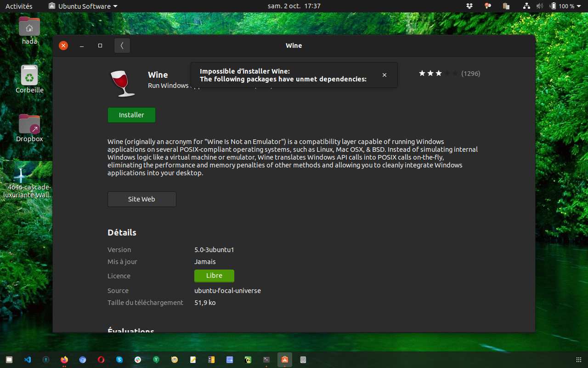Open the calculator app in dock
Image resolution: width=588 pixels, height=368 pixels.
(x=211, y=360)
